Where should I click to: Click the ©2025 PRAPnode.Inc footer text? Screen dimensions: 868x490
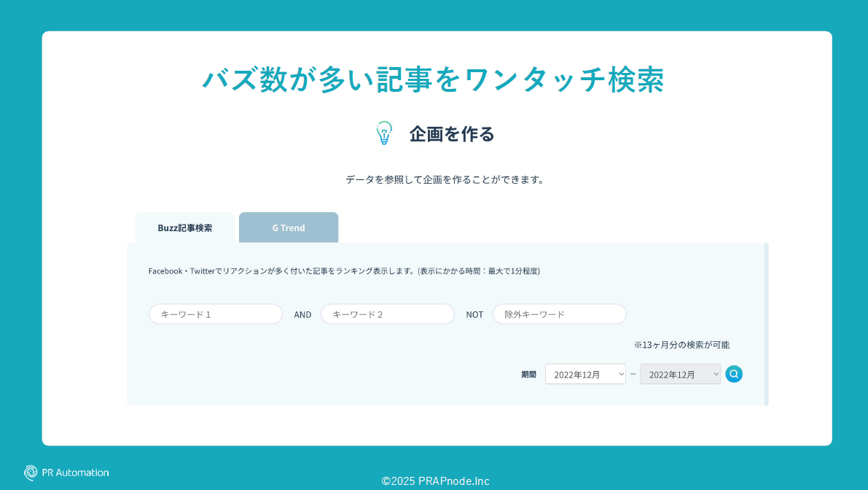point(435,481)
